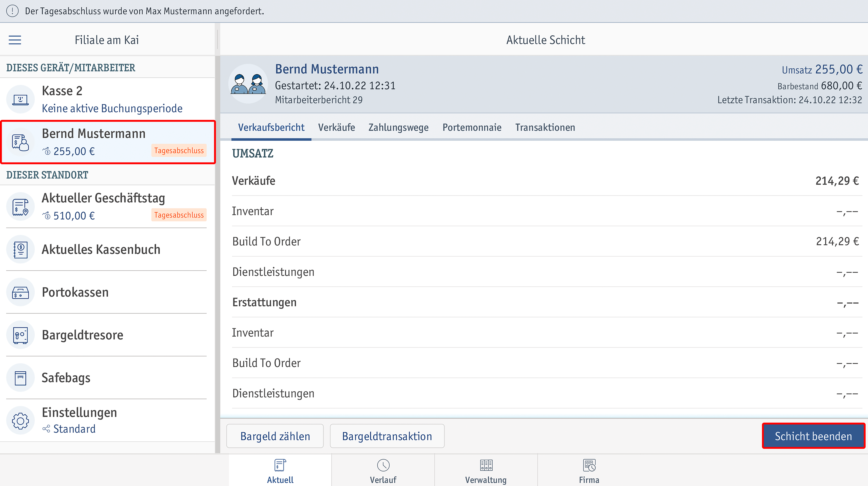Switch to the Verkaufsbericht tab
This screenshot has height=486, width=868.
(x=271, y=127)
